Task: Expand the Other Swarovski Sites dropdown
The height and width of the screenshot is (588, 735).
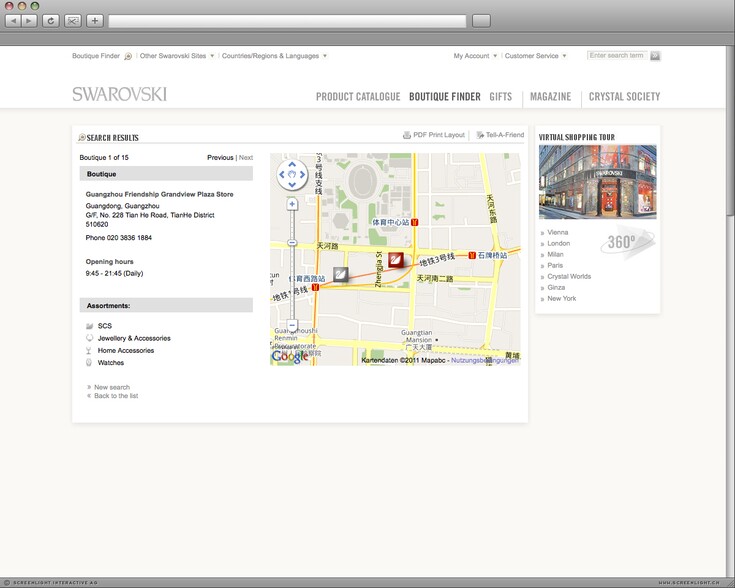Action: 177,56
